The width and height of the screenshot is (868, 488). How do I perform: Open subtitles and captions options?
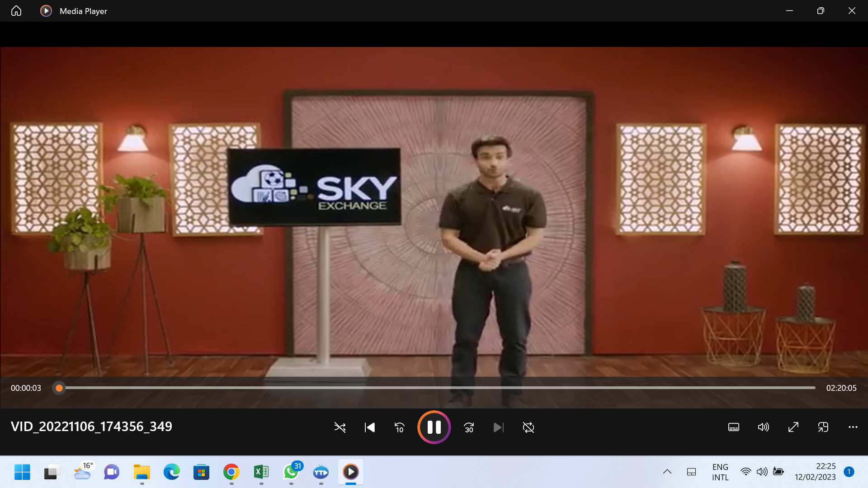pyautogui.click(x=734, y=427)
